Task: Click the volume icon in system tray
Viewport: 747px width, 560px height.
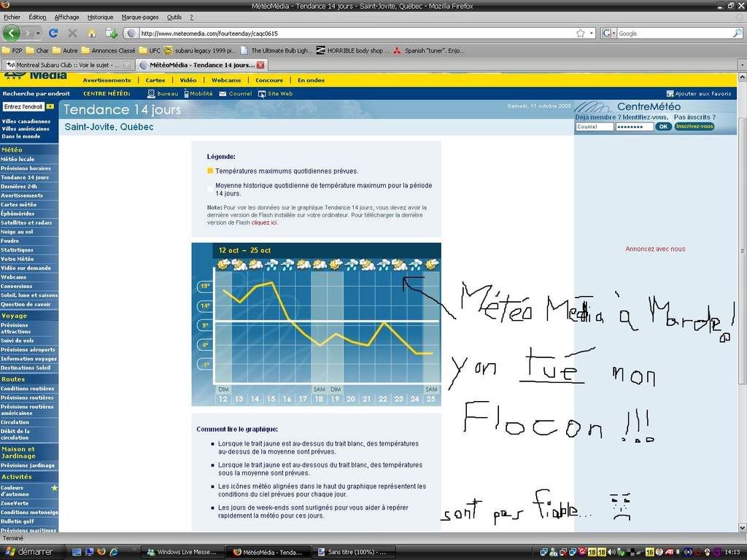Action: click(611, 552)
